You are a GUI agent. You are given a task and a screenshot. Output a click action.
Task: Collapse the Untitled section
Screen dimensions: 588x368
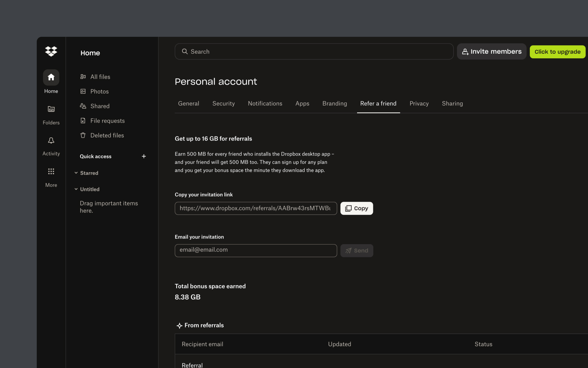click(x=76, y=189)
